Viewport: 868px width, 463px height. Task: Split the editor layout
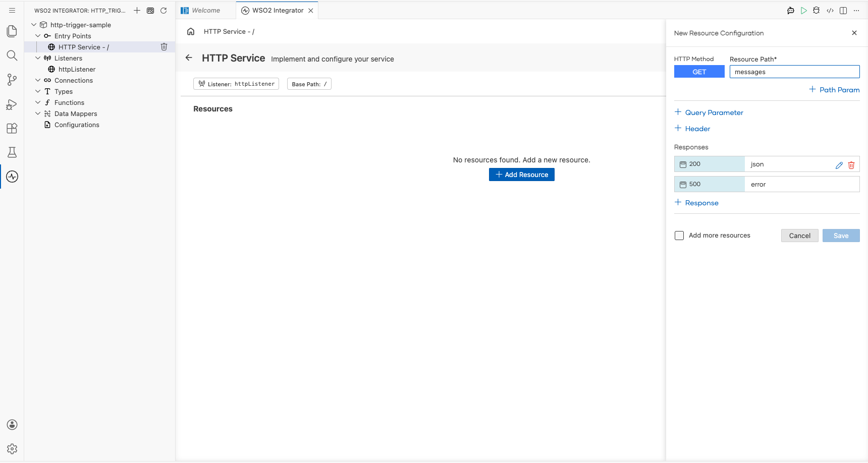pyautogui.click(x=843, y=11)
